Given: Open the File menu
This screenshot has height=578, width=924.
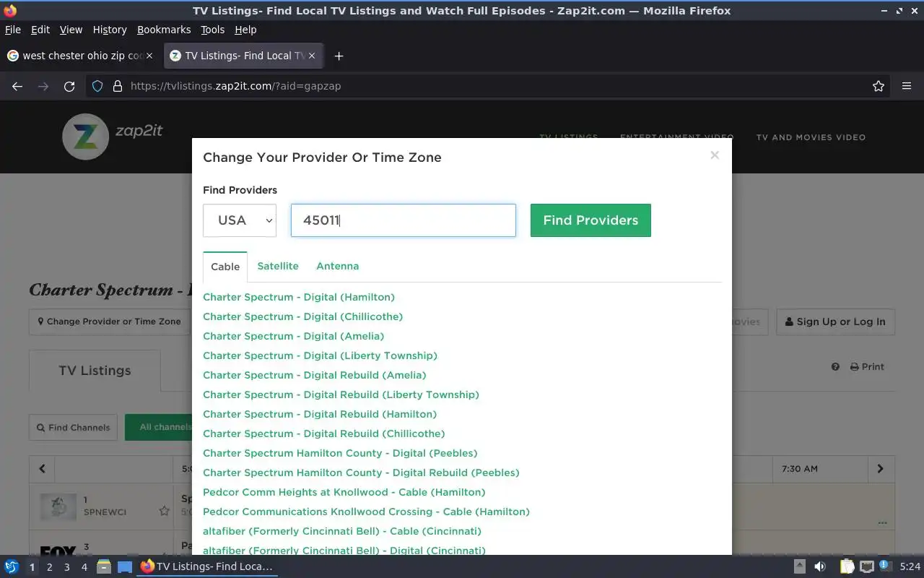Looking at the screenshot, I should pos(13,30).
